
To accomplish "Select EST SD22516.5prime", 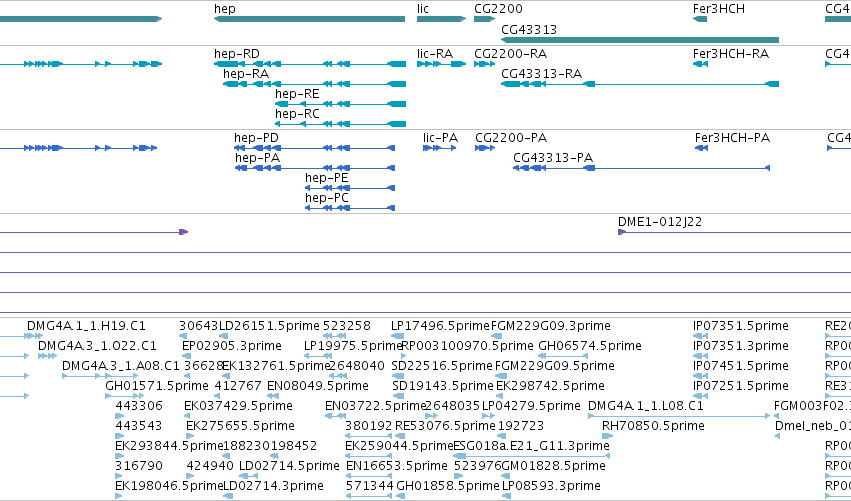I will click(x=398, y=376).
